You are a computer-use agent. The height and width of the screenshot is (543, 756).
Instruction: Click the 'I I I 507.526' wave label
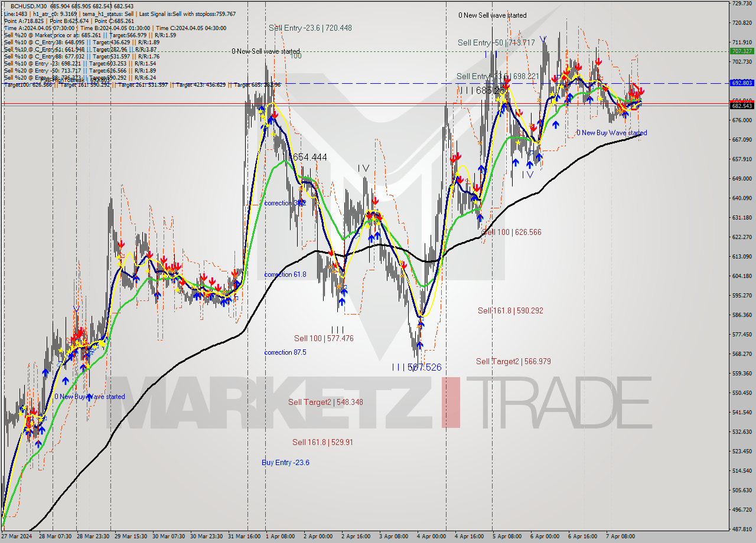point(417,367)
